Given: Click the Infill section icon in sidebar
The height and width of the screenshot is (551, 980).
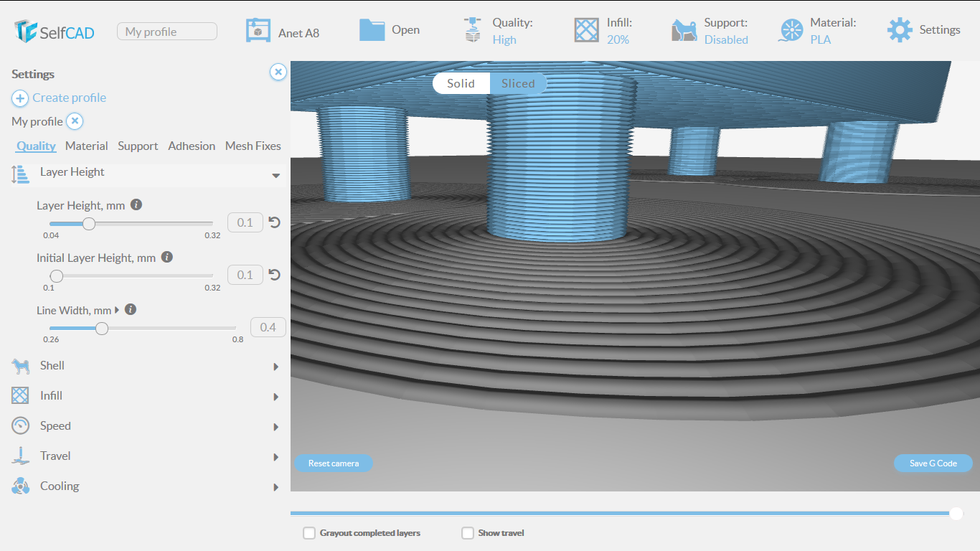Looking at the screenshot, I should tap(20, 395).
